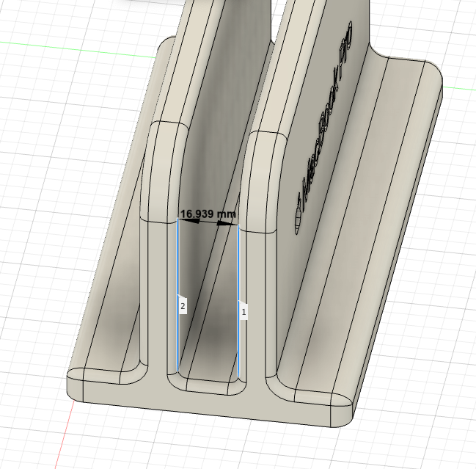
Task: Select the engraved MacBook Pro text on the model
Action: (x=323, y=128)
